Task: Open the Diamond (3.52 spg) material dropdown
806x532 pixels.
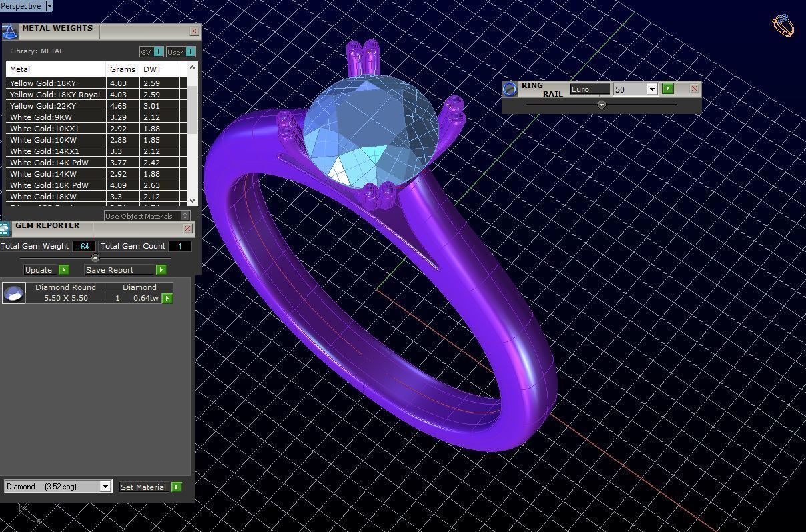Action: (x=105, y=487)
